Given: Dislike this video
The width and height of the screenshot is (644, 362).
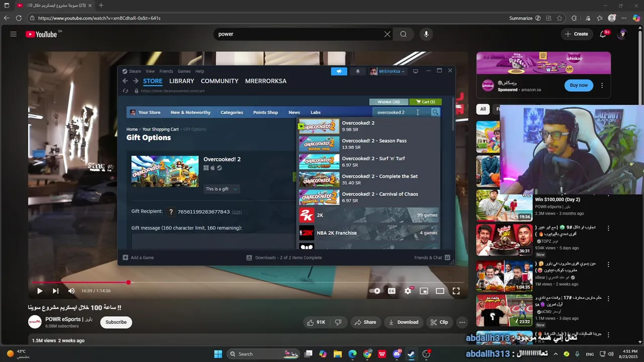Looking at the screenshot, I should [338, 322].
